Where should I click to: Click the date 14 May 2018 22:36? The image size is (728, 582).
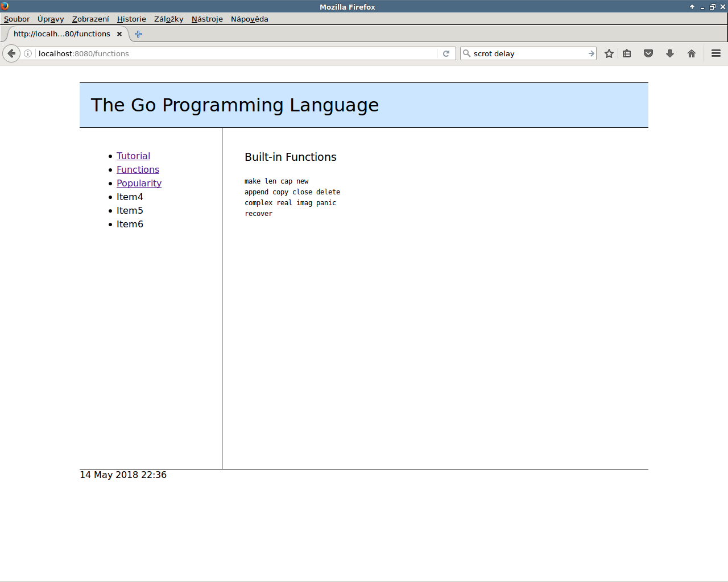[x=123, y=475]
